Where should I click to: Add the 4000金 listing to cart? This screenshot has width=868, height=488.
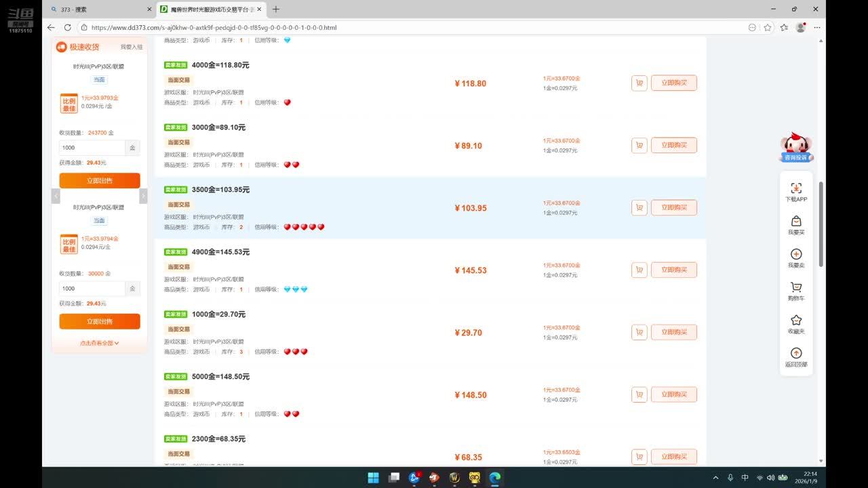(x=639, y=83)
